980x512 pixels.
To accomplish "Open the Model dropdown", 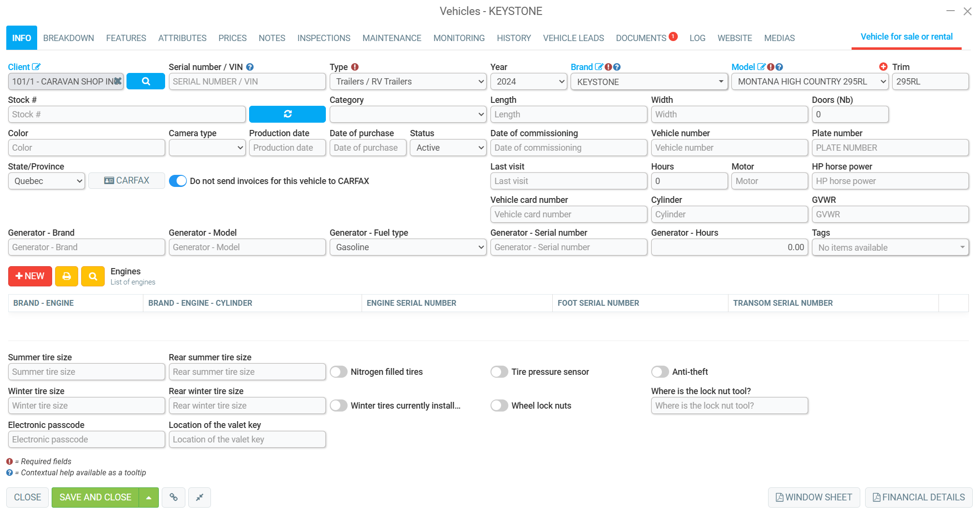I will pos(810,82).
